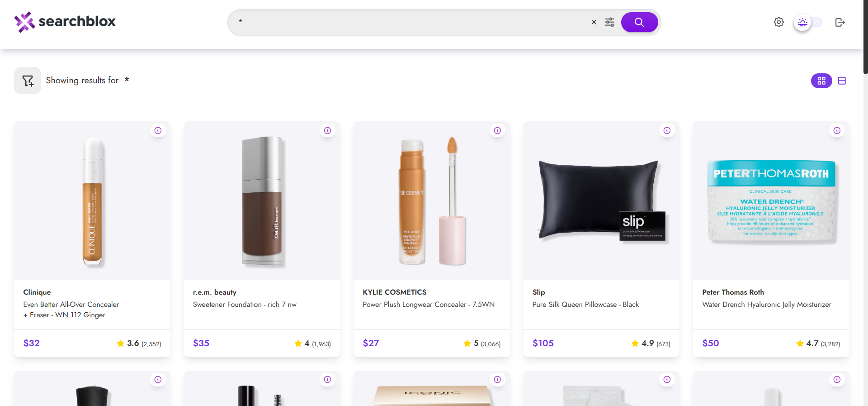Click the 4.9 (673) rating
The image size is (868, 406).
pos(651,344)
